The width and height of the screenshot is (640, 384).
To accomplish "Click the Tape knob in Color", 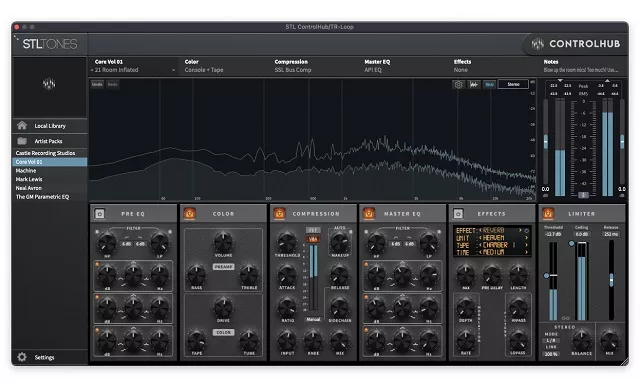I will pyautogui.click(x=197, y=340).
